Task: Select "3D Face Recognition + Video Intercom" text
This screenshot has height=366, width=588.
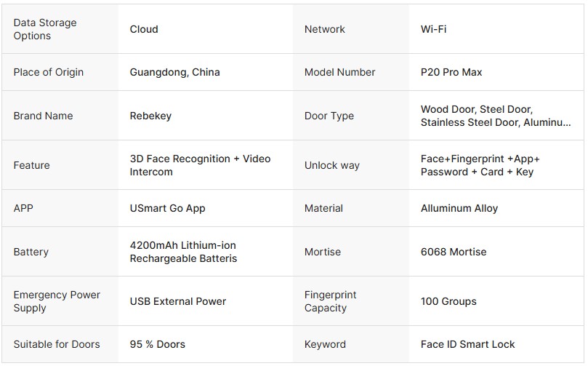Action: (200, 165)
